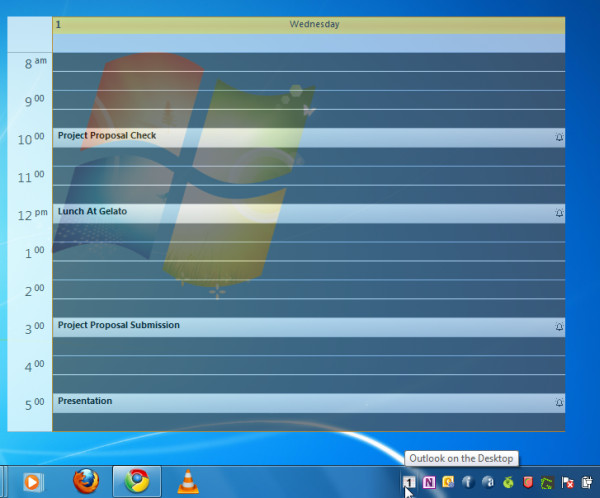Click the 5:00 time label
This screenshot has width=600, height=498.
pyautogui.click(x=34, y=404)
